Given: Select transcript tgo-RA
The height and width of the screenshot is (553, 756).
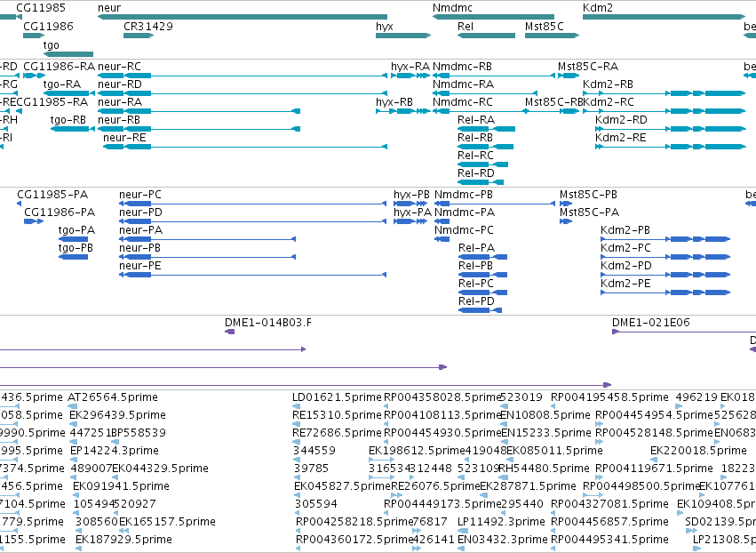Looking at the screenshot, I should pos(61,84).
